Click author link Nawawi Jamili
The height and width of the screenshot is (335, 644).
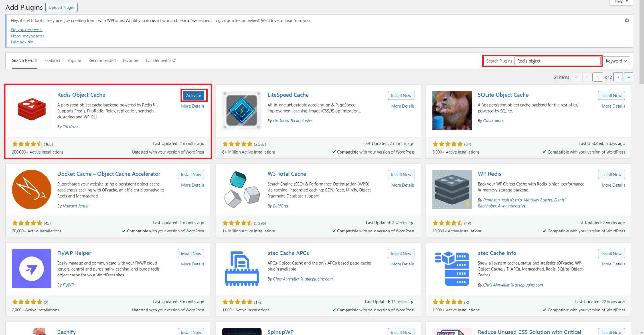[x=75, y=206]
